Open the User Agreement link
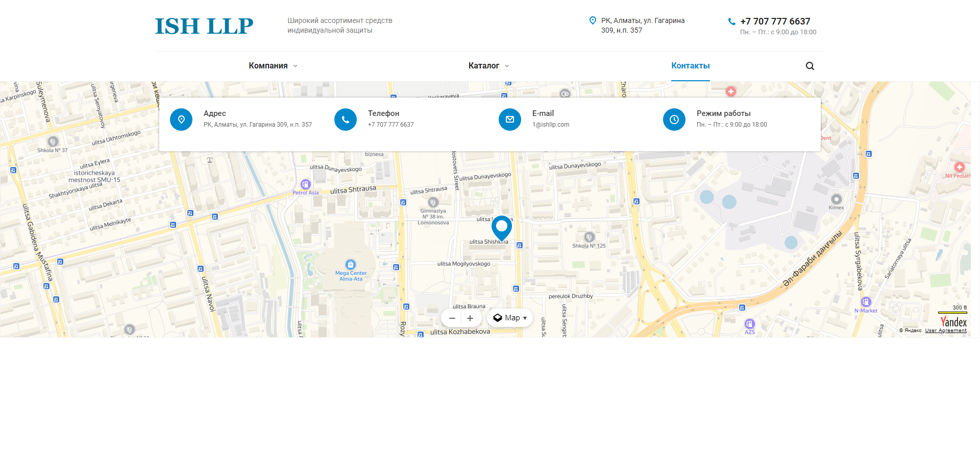 pyautogui.click(x=946, y=331)
